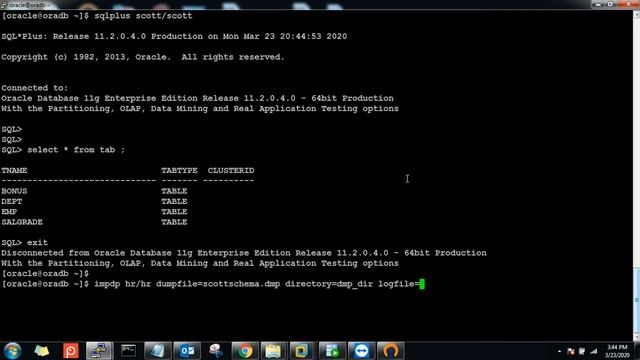Viewport: 640px width, 360px height.
Task: Launch the Snipping Tool from taskbar
Action: point(216,351)
